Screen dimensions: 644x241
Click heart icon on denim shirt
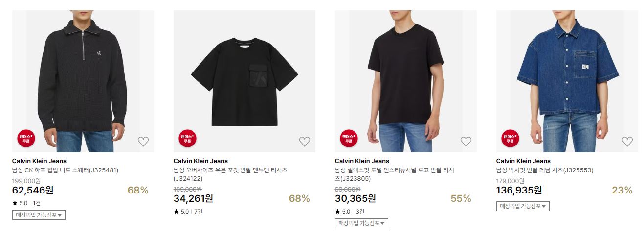(627, 142)
